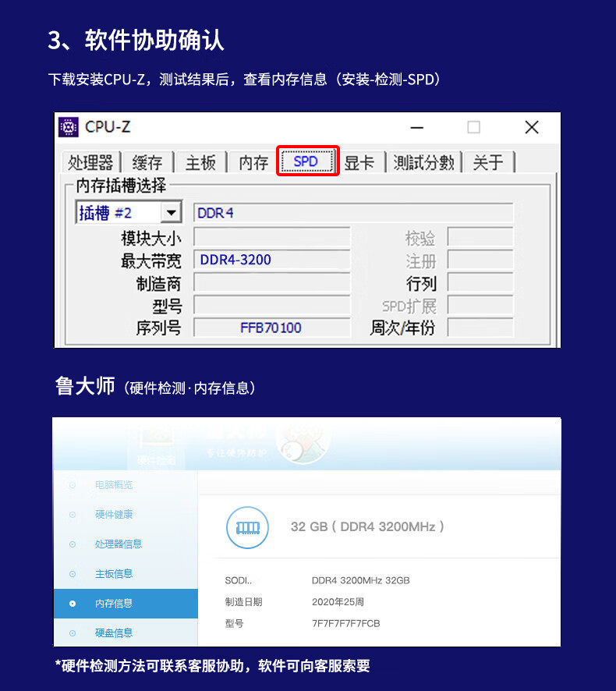
Task: Click the CPU-Z app logo icon
Action: [x=69, y=127]
